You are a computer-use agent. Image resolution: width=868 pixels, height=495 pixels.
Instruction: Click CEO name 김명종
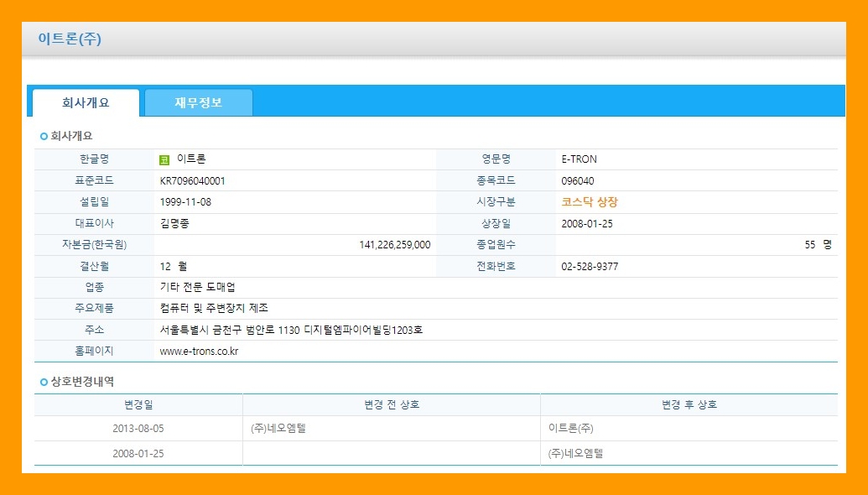click(174, 223)
